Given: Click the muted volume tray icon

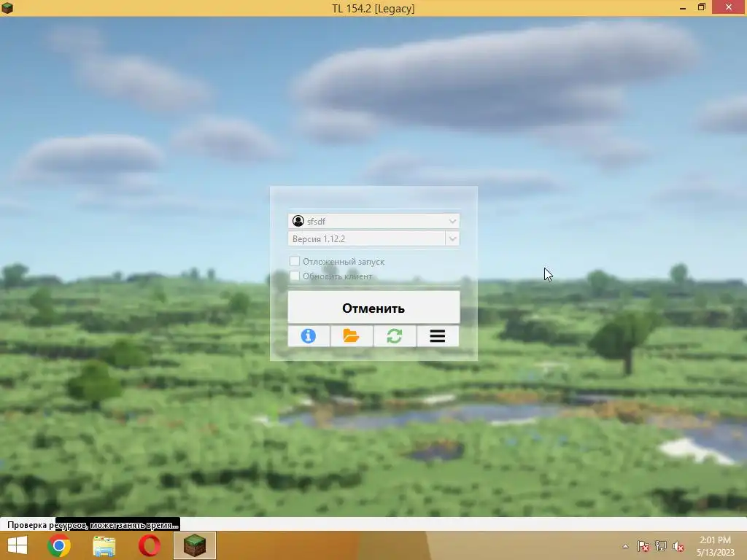Looking at the screenshot, I should tap(678, 546).
